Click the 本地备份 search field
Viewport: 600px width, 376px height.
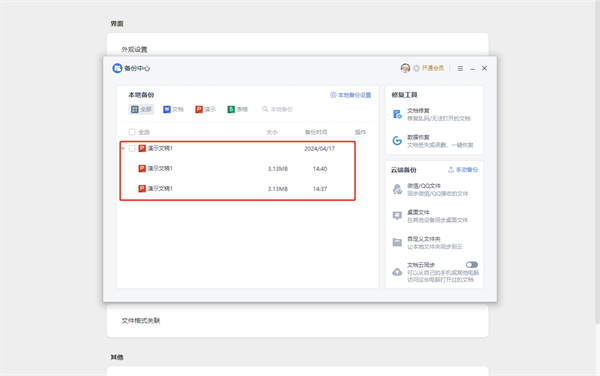tap(277, 109)
